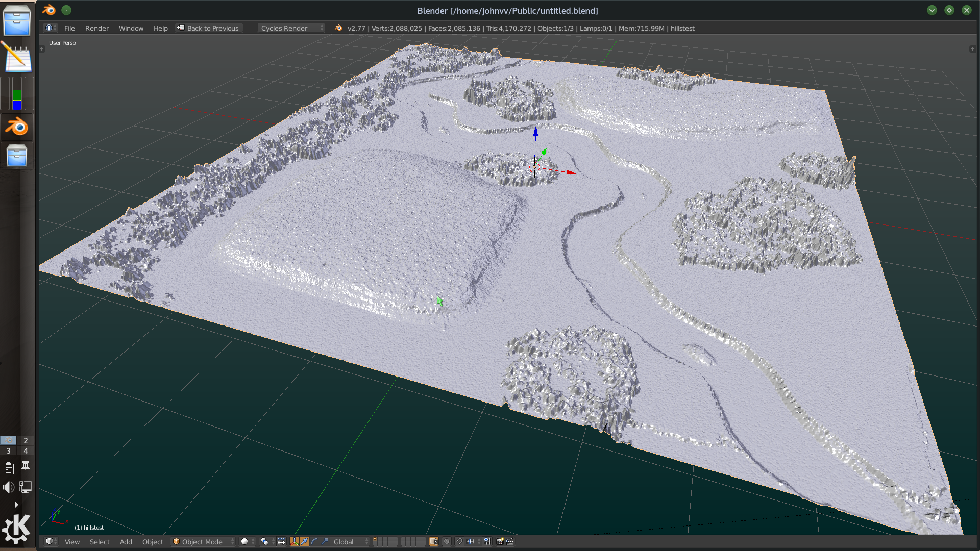
Task: Open the Global transform orientation dropdown
Action: coord(350,542)
